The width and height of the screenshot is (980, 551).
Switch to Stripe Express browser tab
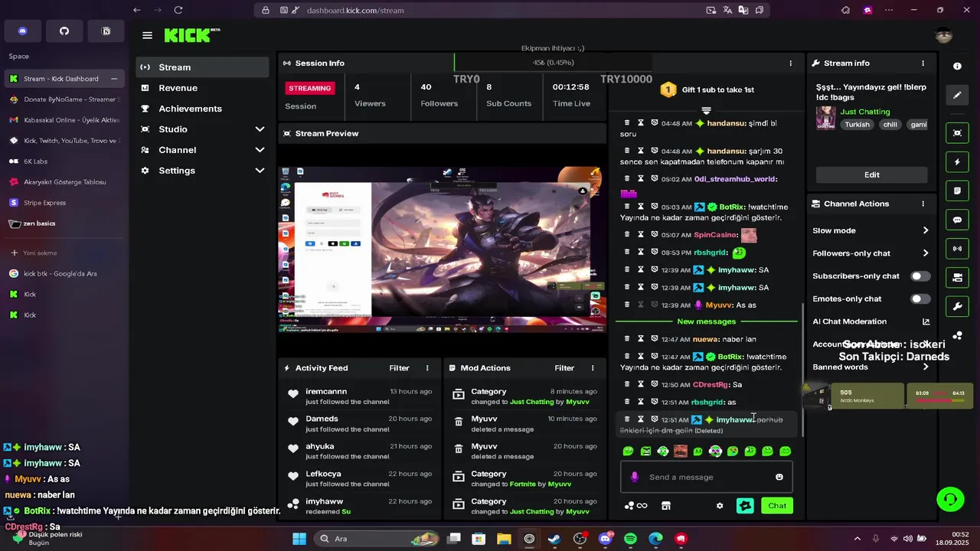pyautogui.click(x=64, y=203)
